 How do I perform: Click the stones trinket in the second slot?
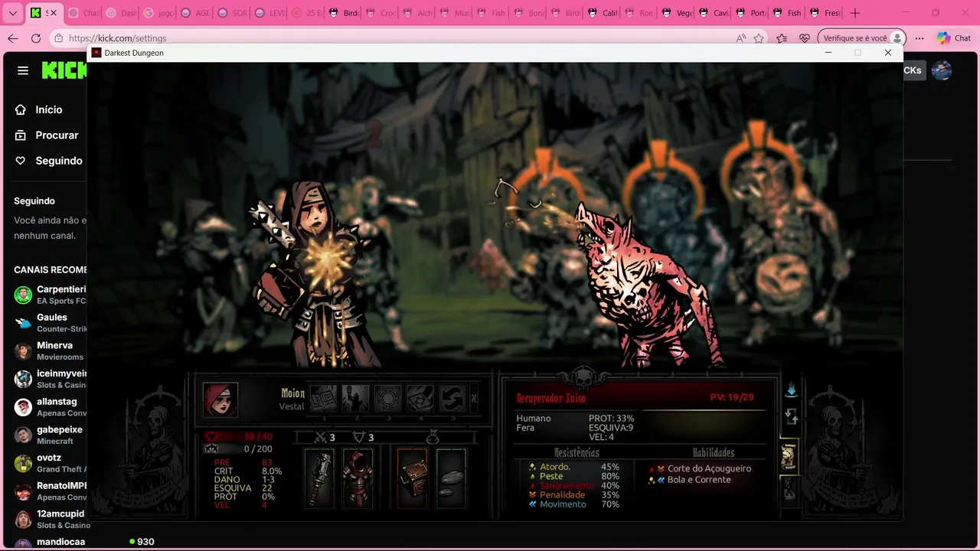coord(451,478)
